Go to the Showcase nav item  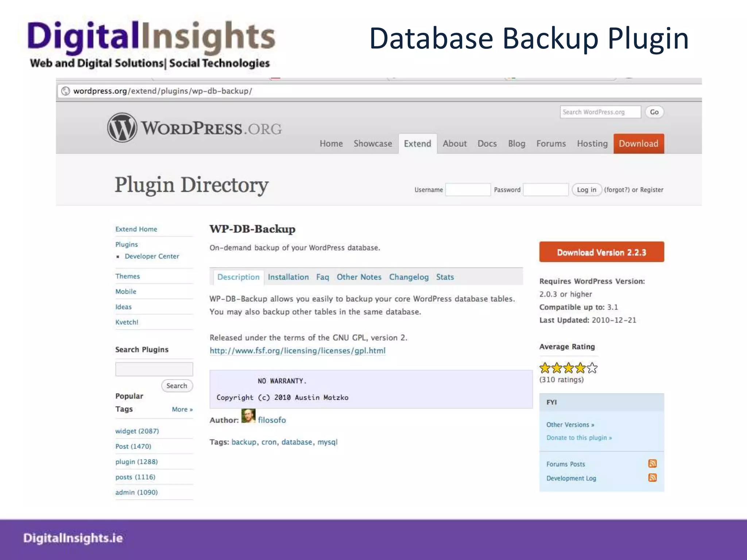click(372, 144)
